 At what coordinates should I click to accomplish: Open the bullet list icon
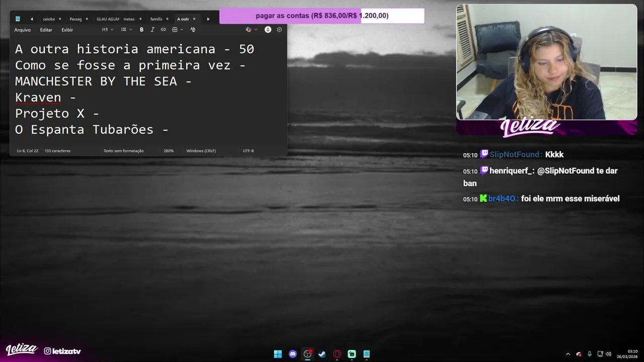point(123,30)
